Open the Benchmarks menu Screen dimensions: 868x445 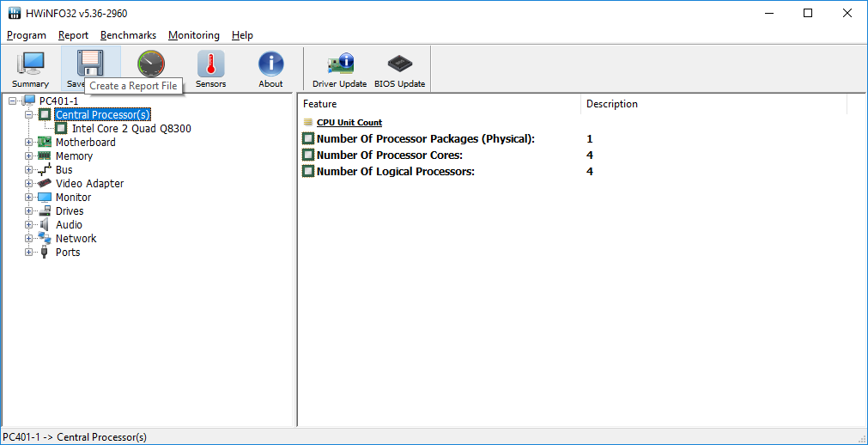pyautogui.click(x=129, y=35)
